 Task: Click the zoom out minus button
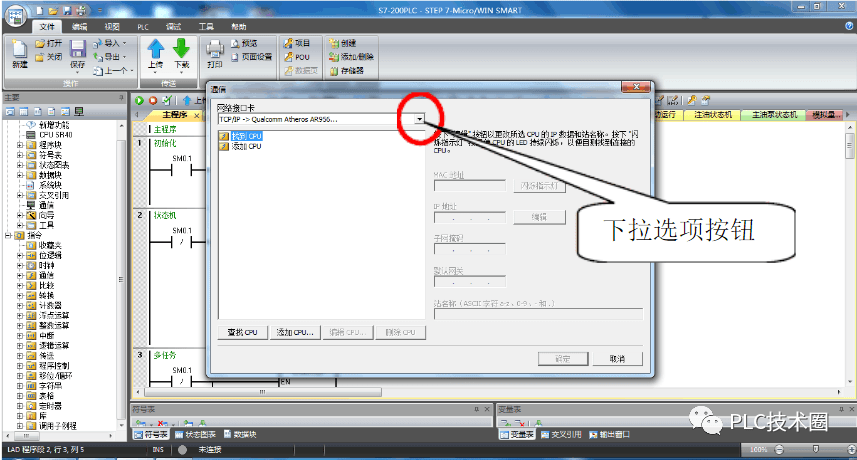[779, 449]
